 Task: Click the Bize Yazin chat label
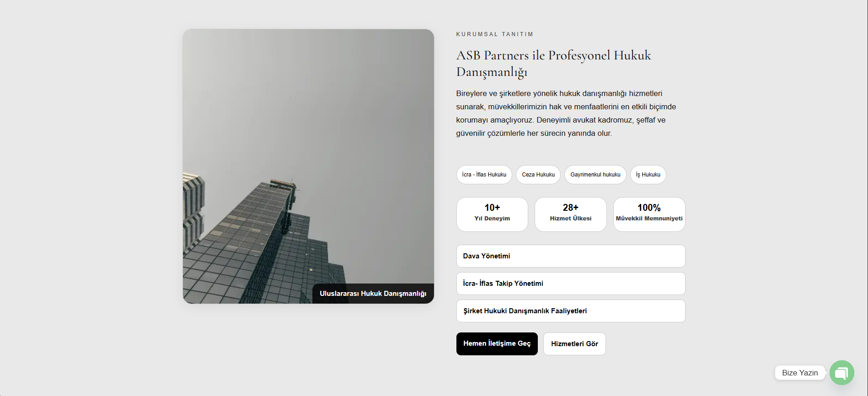[x=800, y=373]
